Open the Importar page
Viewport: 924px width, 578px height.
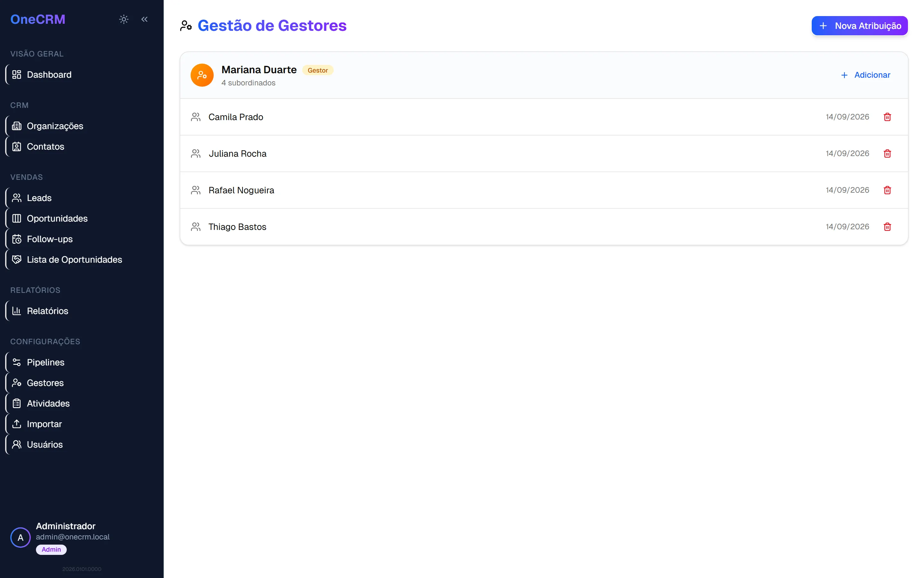click(82, 424)
